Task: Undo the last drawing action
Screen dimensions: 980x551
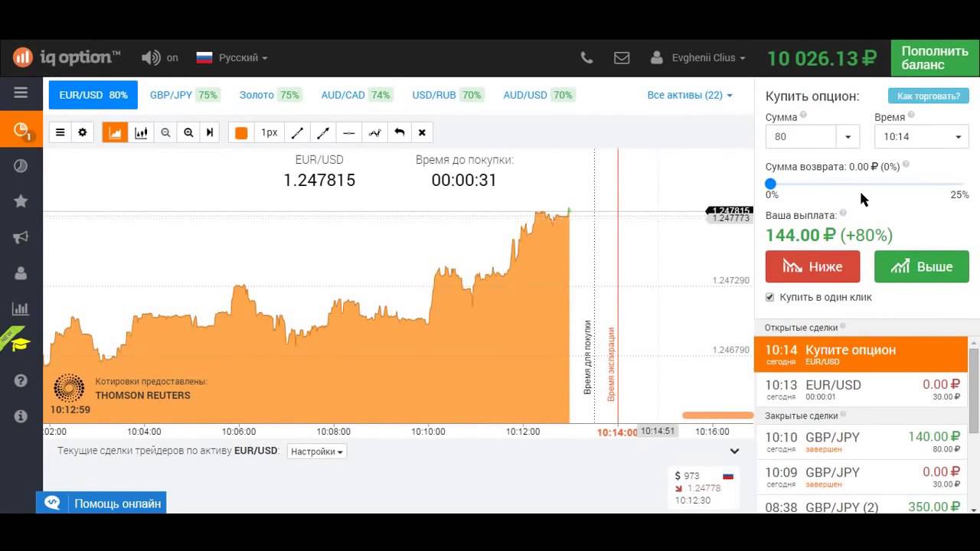Action: (x=399, y=132)
